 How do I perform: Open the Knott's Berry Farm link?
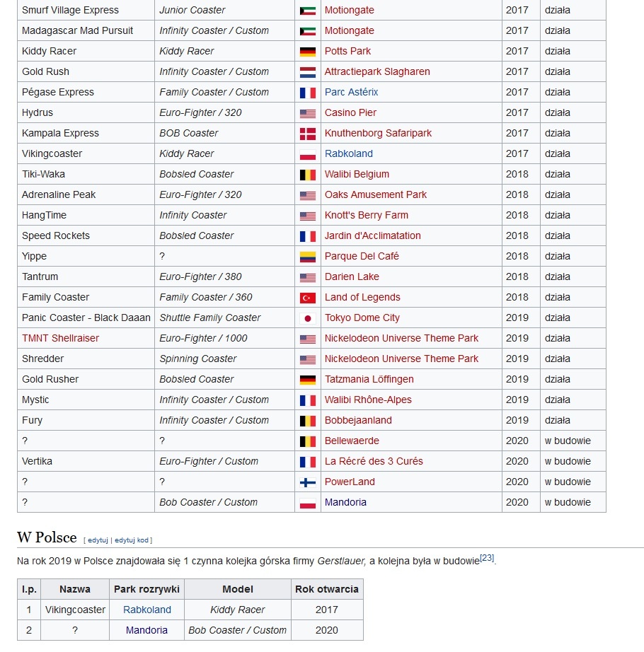coord(366,215)
